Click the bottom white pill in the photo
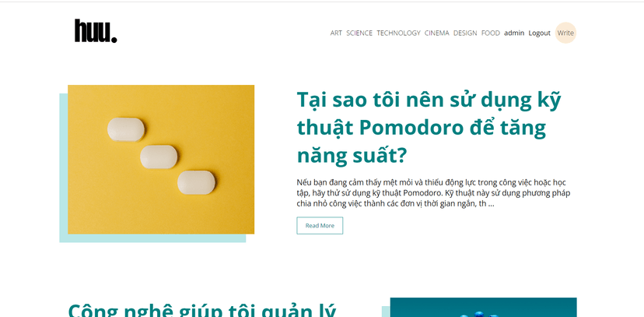The image size is (644, 317). tap(196, 182)
